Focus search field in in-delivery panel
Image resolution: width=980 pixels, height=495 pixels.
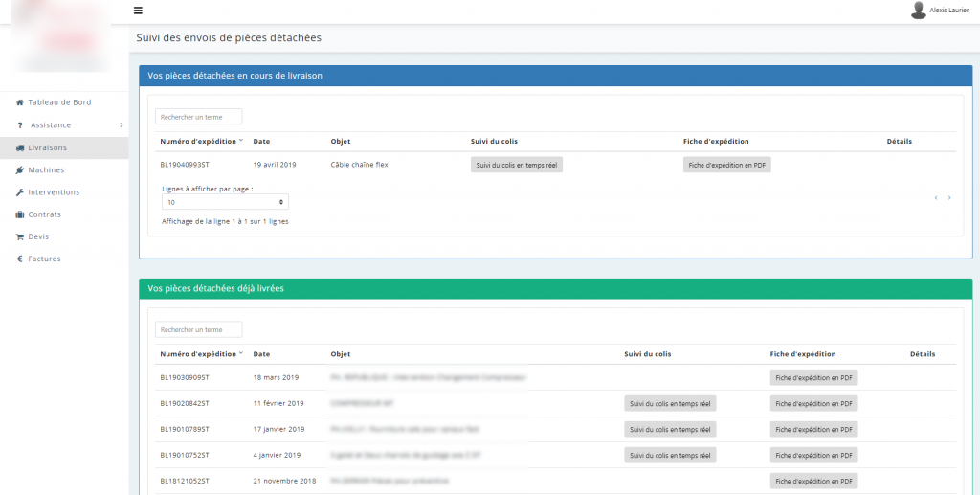(199, 117)
